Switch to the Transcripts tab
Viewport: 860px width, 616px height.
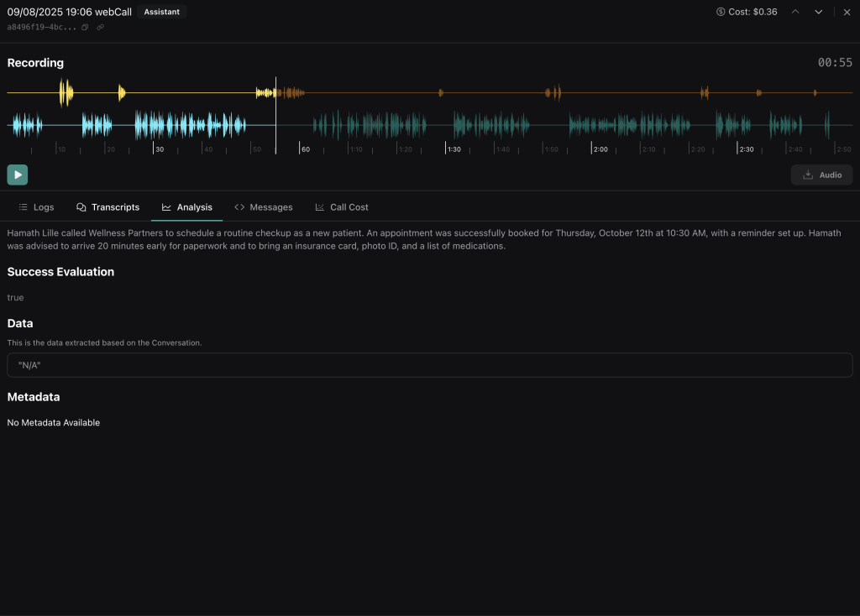tap(107, 206)
